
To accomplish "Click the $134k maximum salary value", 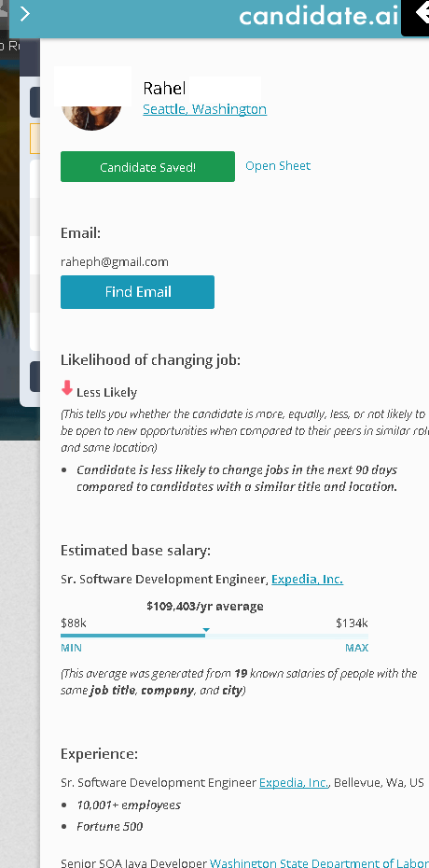I will (x=352, y=623).
